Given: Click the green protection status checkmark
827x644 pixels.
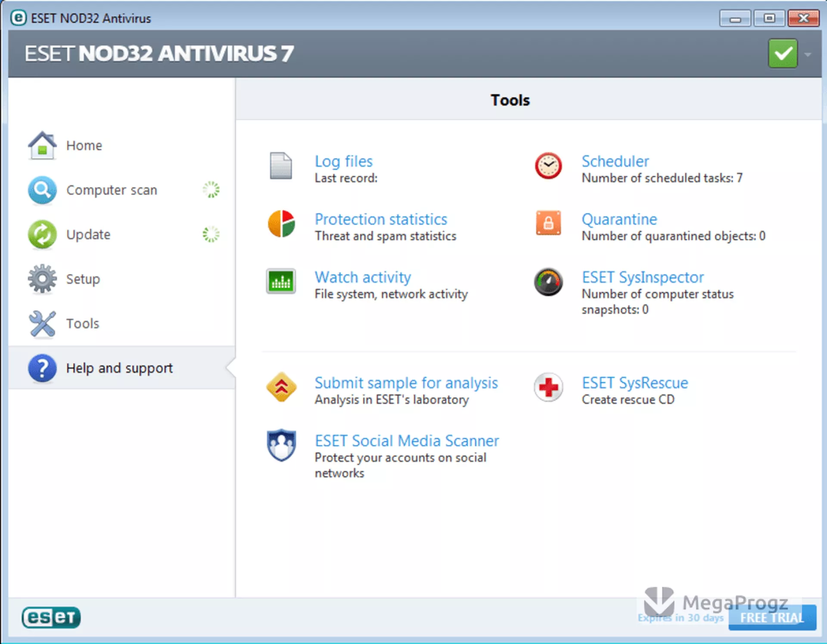Looking at the screenshot, I should coord(783,54).
